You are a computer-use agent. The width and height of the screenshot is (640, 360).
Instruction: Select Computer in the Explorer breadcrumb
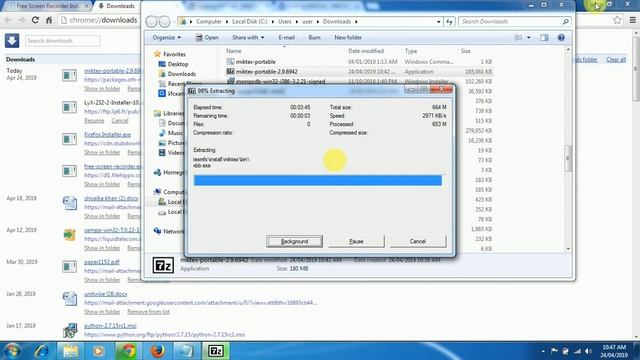[209, 21]
